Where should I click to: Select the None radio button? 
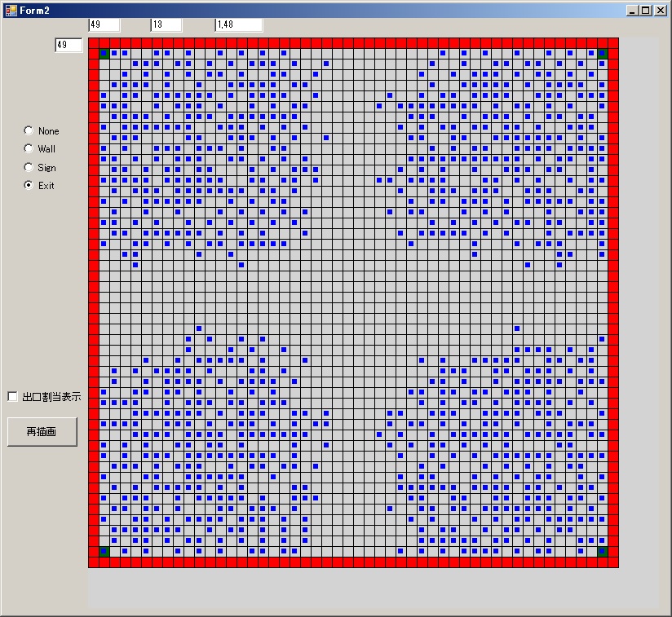29,130
